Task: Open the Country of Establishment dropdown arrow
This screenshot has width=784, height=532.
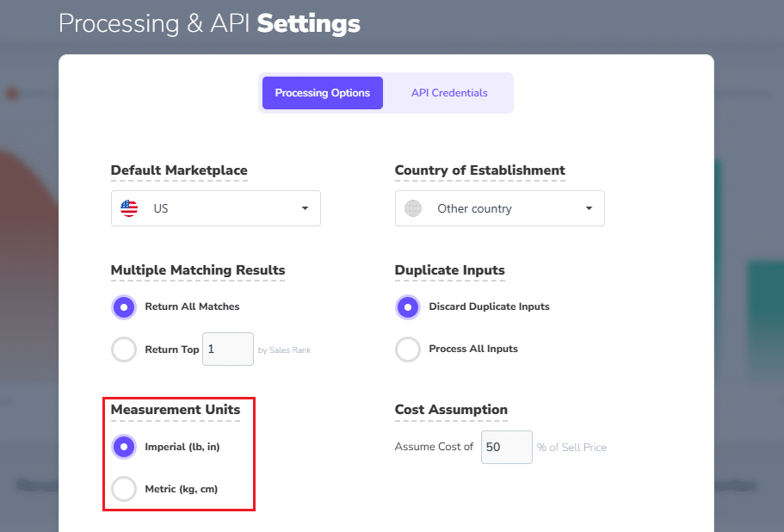Action: (589, 208)
